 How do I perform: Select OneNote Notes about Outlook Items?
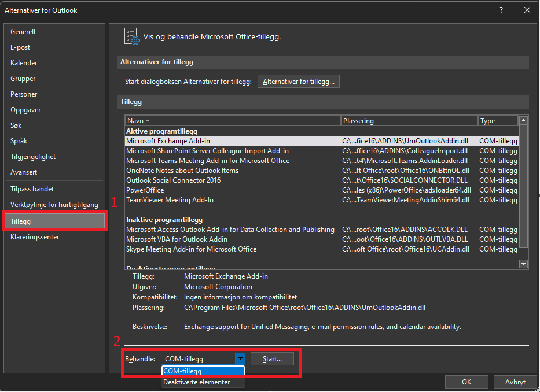322,171
